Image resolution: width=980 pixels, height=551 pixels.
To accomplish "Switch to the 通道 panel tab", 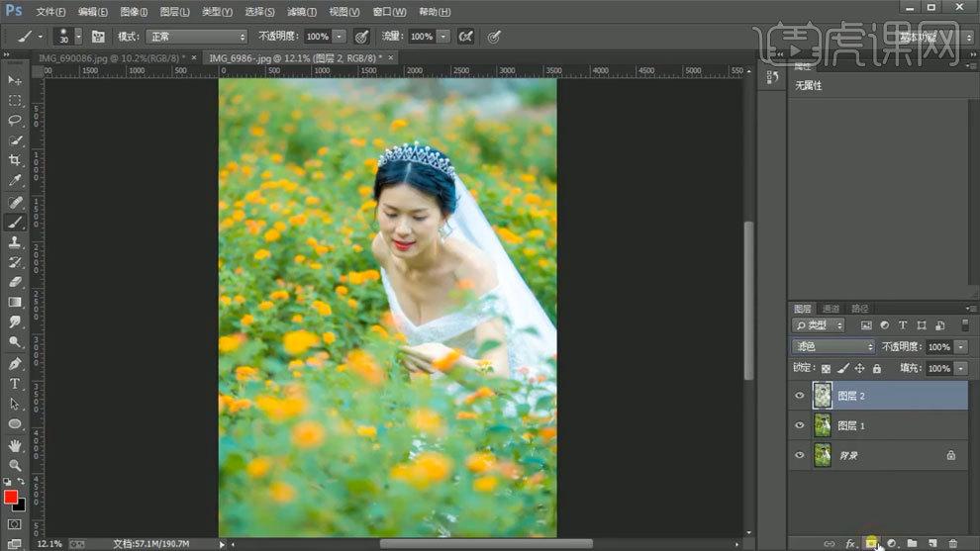I will 831,309.
